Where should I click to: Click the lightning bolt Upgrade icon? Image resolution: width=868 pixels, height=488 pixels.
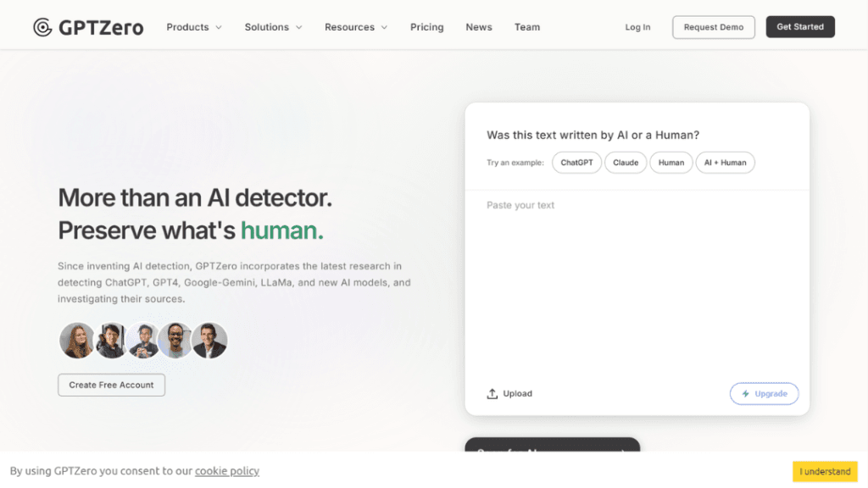click(746, 394)
